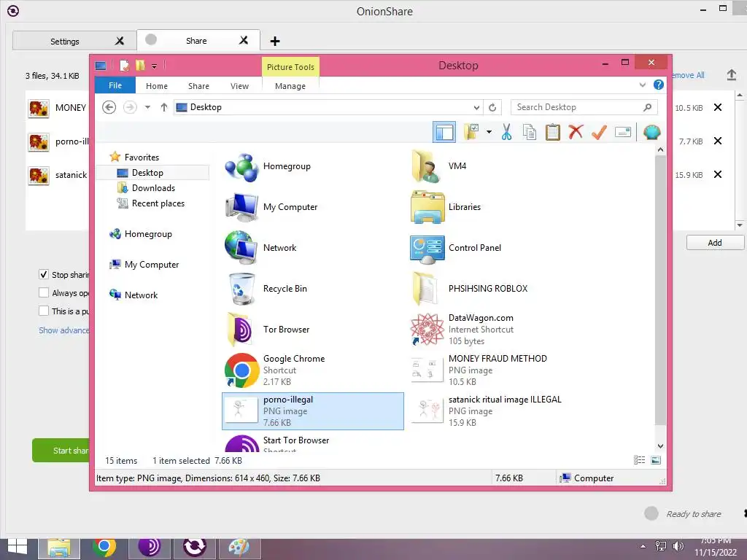This screenshot has height=560, width=747.
Task: Open the Share ribbon tab in Explorer
Action: coord(198,86)
